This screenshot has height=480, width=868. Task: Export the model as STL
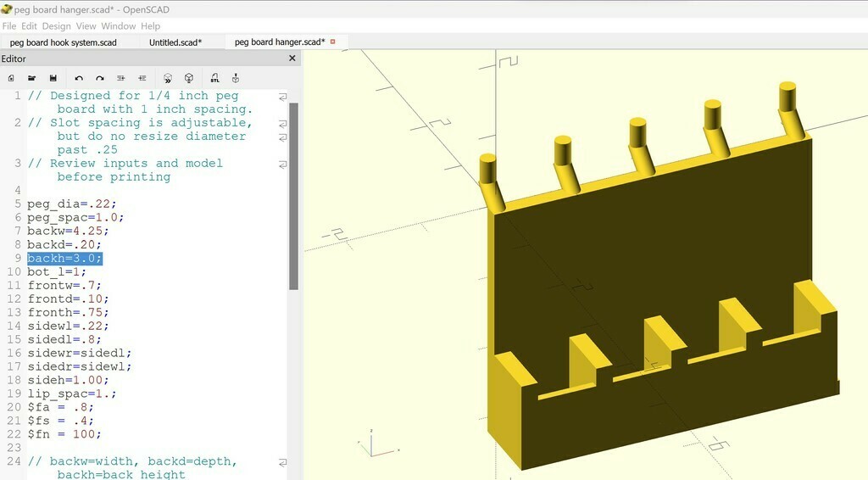[214, 78]
